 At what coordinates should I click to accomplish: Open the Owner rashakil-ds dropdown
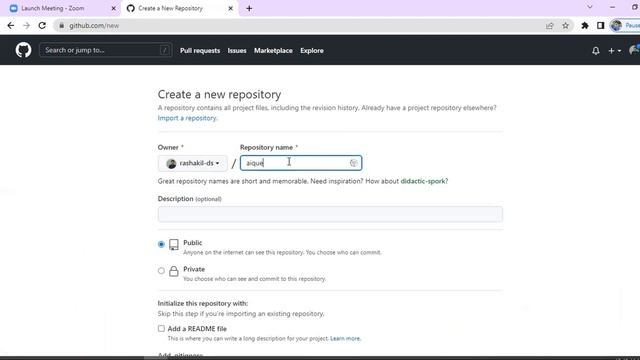pyautogui.click(x=193, y=163)
